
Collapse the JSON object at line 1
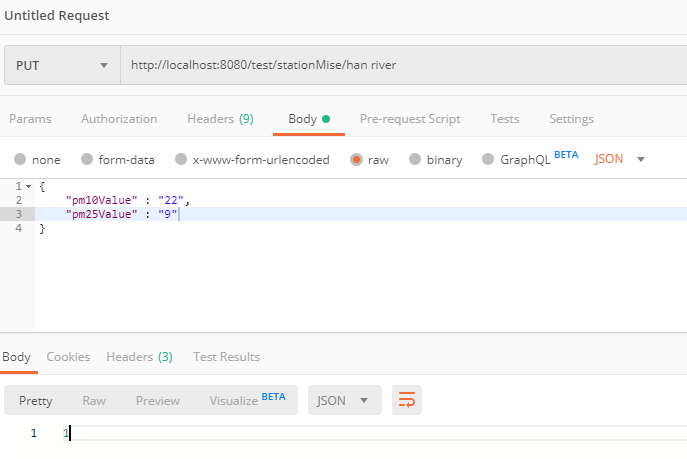28,187
